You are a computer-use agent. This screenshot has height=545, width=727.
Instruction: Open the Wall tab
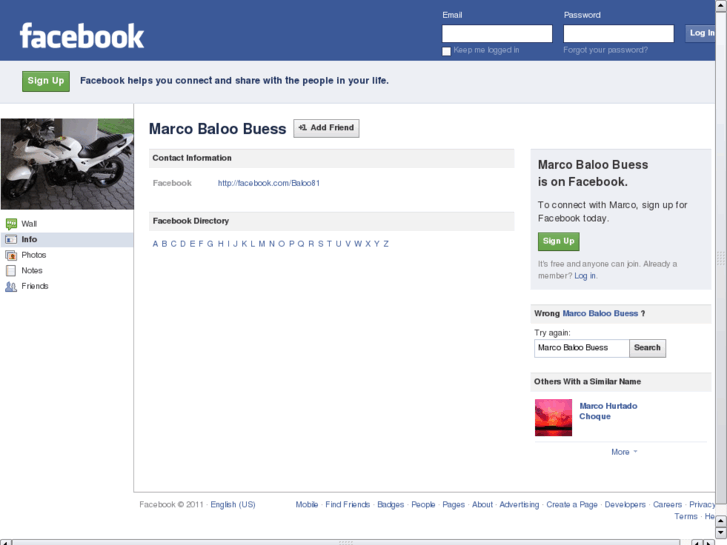pyautogui.click(x=67, y=224)
